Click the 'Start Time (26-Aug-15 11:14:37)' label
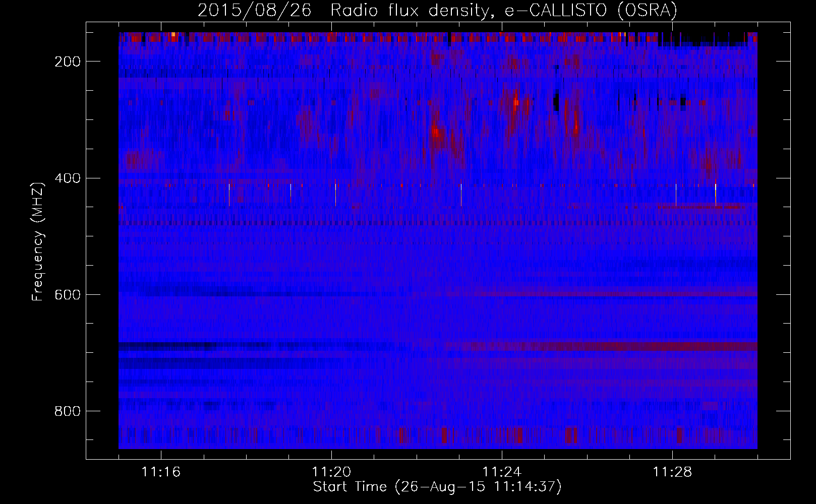Viewport: 816px width, 504px height. point(437,487)
